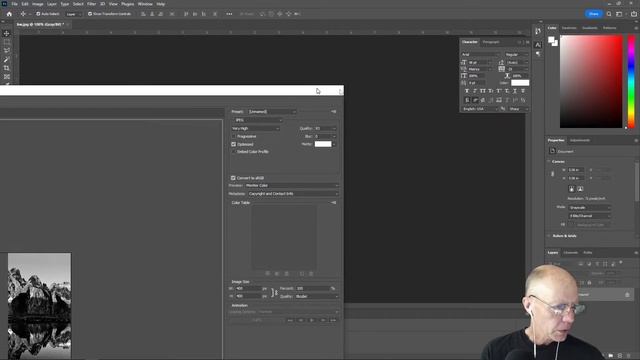The width and height of the screenshot is (640, 360).
Task: Open the search icon in the top bar
Action: coord(609,14)
